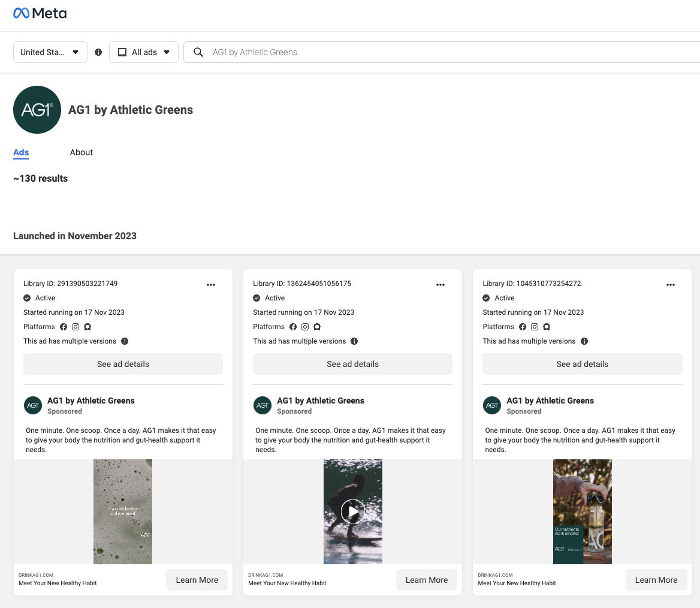
Task: Click Learn More on the third ad
Action: [656, 580]
